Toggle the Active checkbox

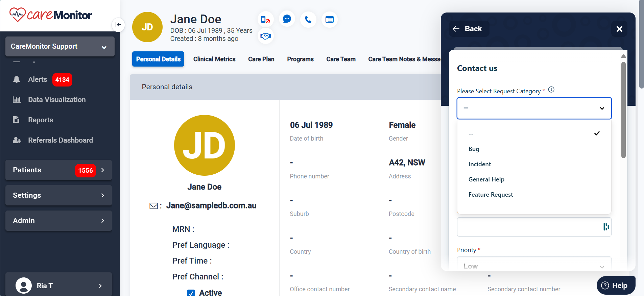click(x=191, y=293)
